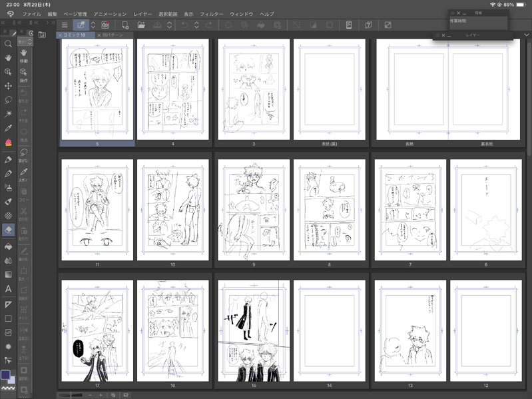
Task: Click the 移動 quick access button
Action: (24, 56)
